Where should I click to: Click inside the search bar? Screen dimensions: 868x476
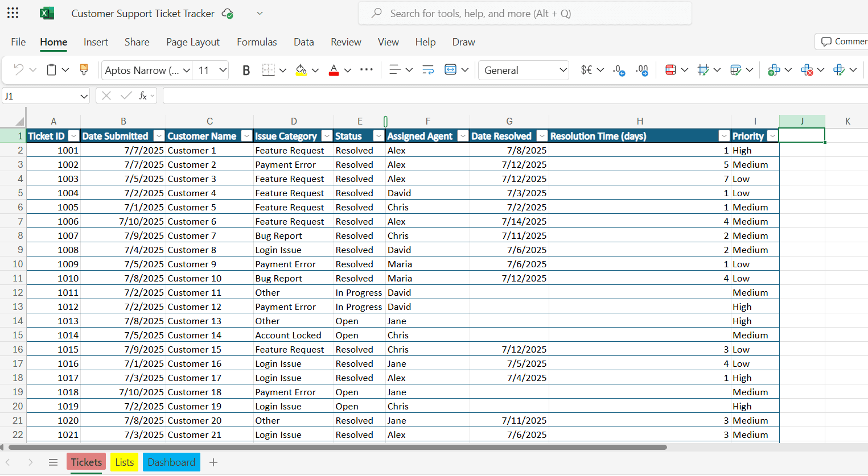click(x=524, y=13)
